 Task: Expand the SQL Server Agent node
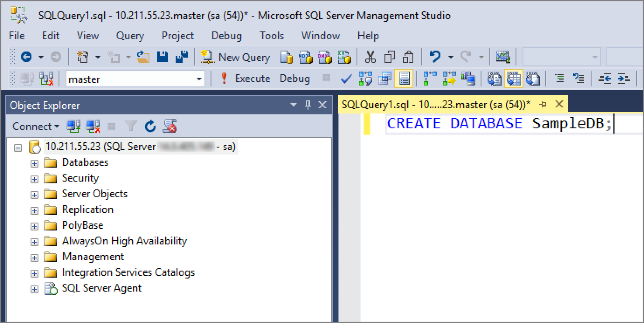tap(35, 288)
